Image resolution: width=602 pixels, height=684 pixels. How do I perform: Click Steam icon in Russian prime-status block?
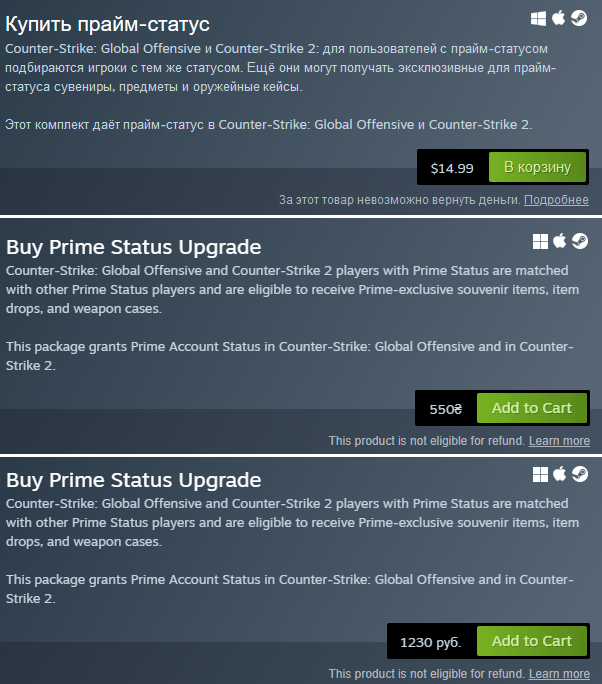(x=579, y=18)
